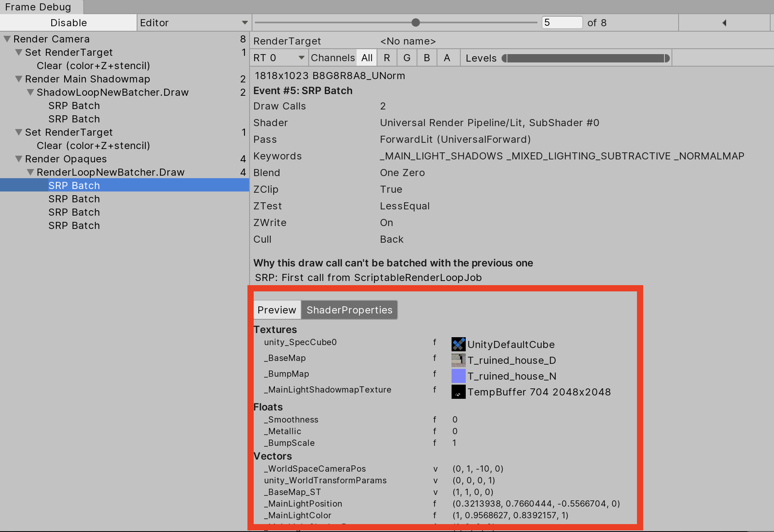The width and height of the screenshot is (774, 532).
Task: Collapse the Render Camera tree node
Action: coord(7,39)
